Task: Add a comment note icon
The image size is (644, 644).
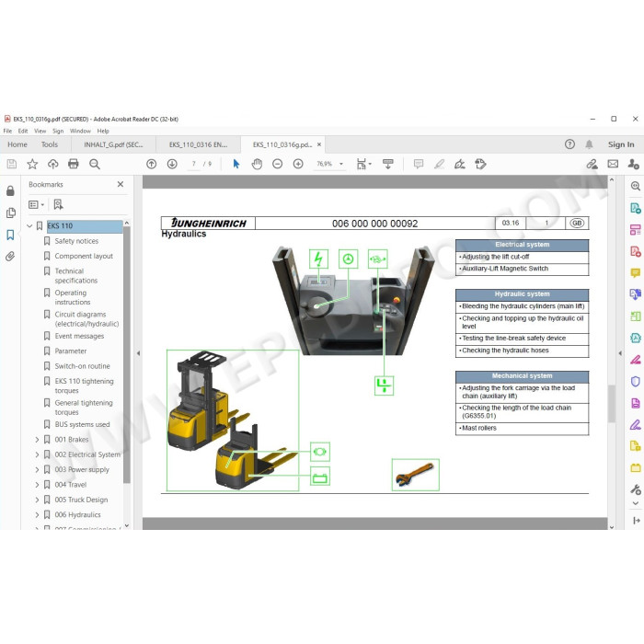Action: click(x=419, y=165)
